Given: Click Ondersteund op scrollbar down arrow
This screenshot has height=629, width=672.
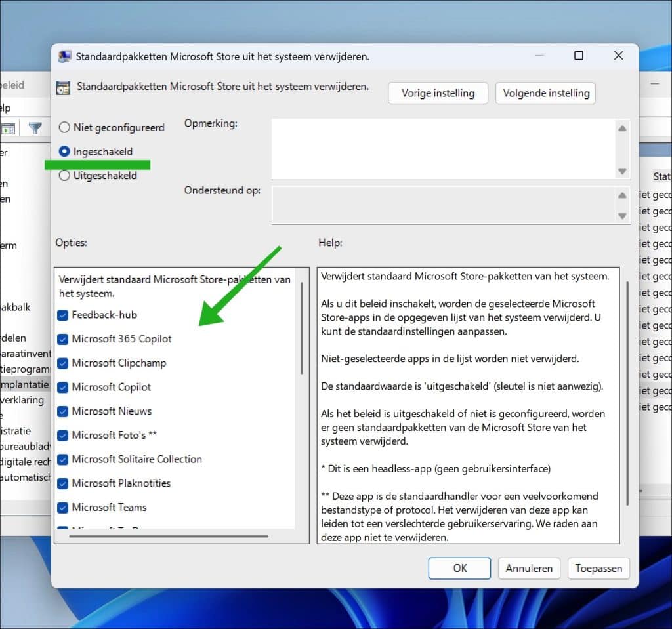Looking at the screenshot, I should [622, 216].
